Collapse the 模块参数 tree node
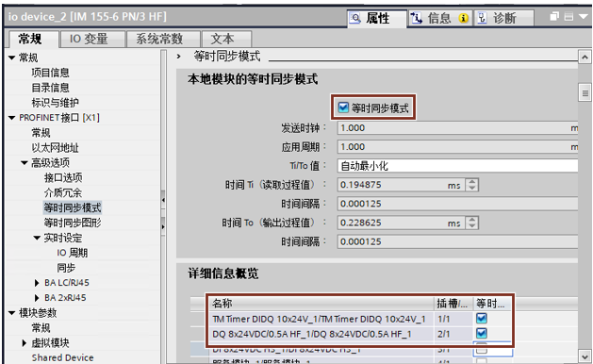The height and width of the screenshot is (364, 593). (x=11, y=313)
